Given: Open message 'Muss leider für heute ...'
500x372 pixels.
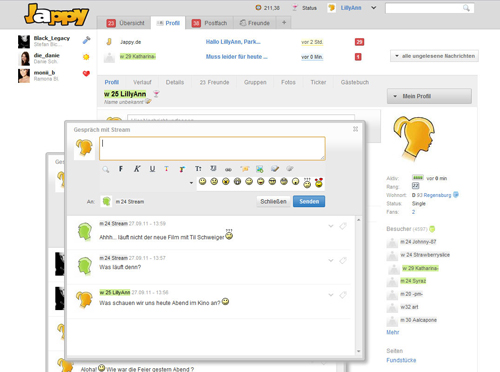Looking at the screenshot, I should [x=236, y=57].
